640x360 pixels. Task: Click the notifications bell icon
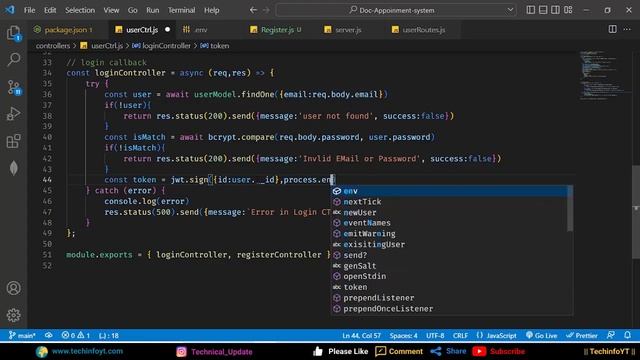(x=627, y=336)
